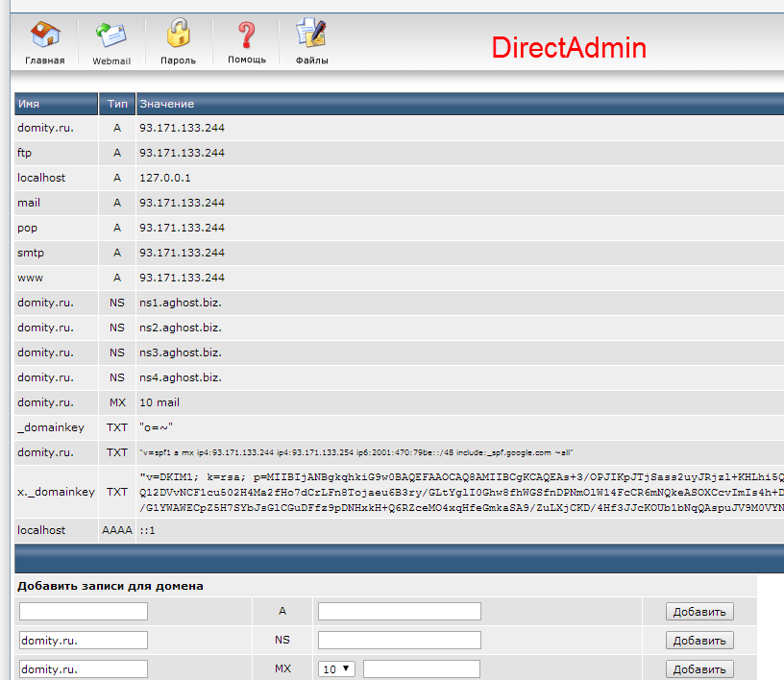Select the TXT type cell in the _domainkey row
Screen dimensions: 784x680
[117, 428]
